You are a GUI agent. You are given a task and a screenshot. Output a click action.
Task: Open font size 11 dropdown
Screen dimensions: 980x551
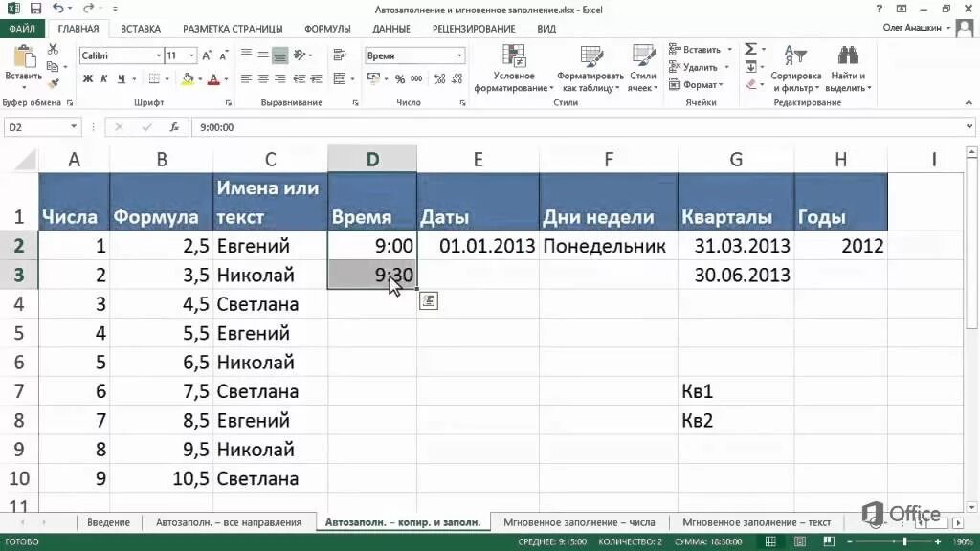pos(191,55)
